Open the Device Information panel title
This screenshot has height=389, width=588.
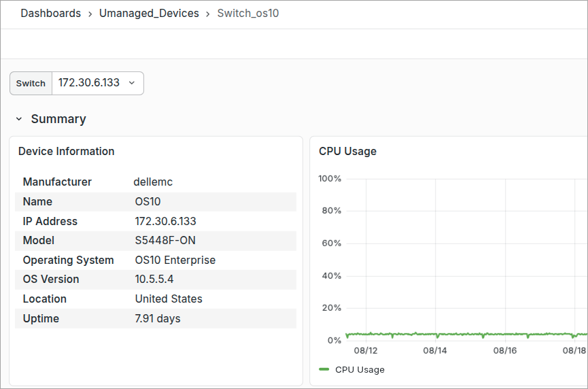tap(67, 151)
